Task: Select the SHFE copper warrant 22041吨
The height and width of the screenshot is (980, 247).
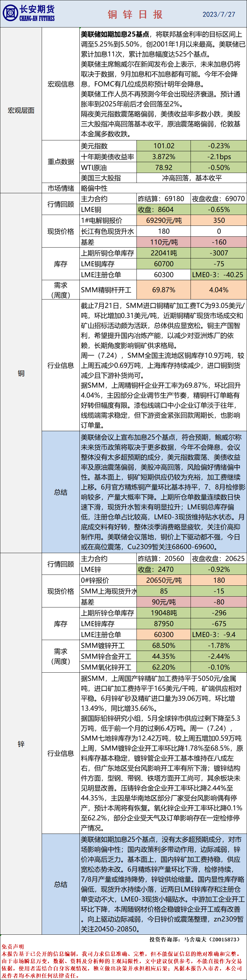Action: click(164, 253)
